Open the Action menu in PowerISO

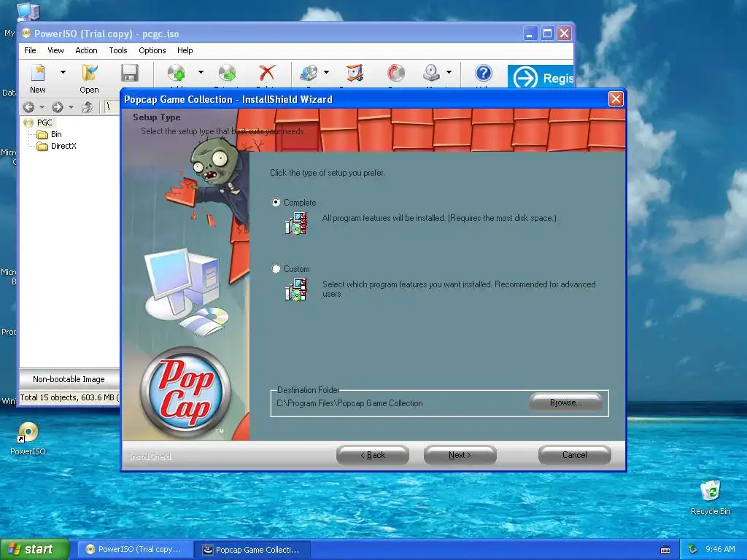(86, 50)
